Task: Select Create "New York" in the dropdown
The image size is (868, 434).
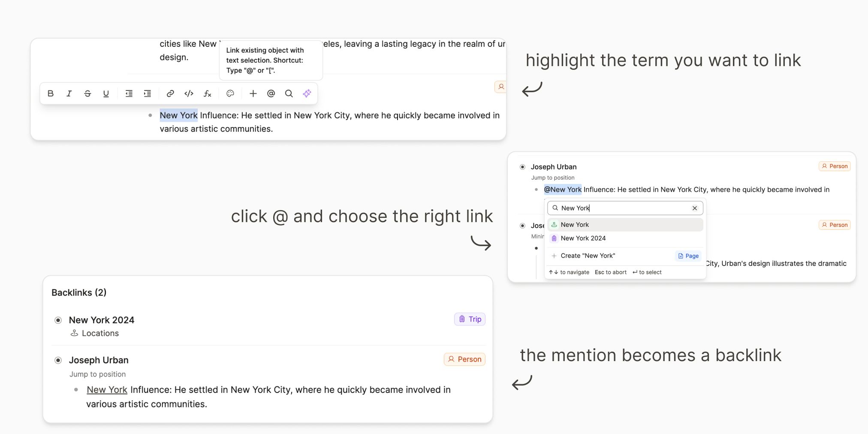Action: pyautogui.click(x=588, y=255)
